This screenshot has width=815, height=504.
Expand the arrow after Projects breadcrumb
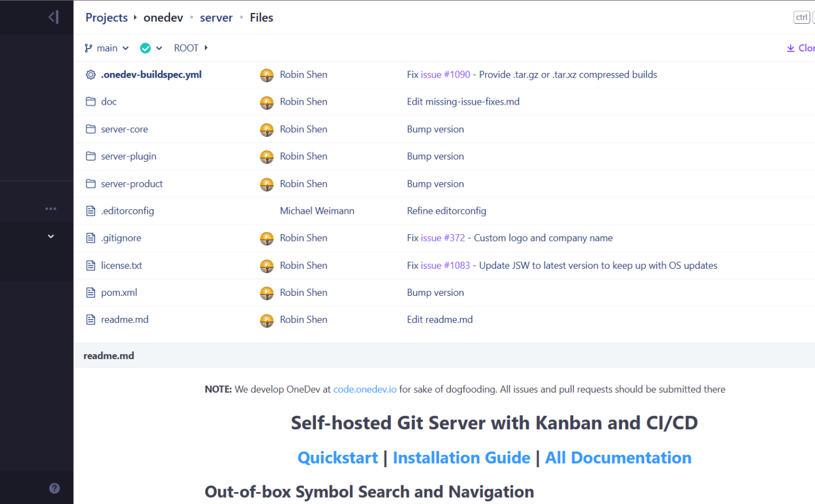click(135, 18)
